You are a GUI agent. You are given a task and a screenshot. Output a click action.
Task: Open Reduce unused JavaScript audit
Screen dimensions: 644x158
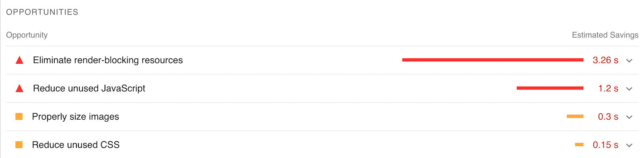(x=89, y=88)
